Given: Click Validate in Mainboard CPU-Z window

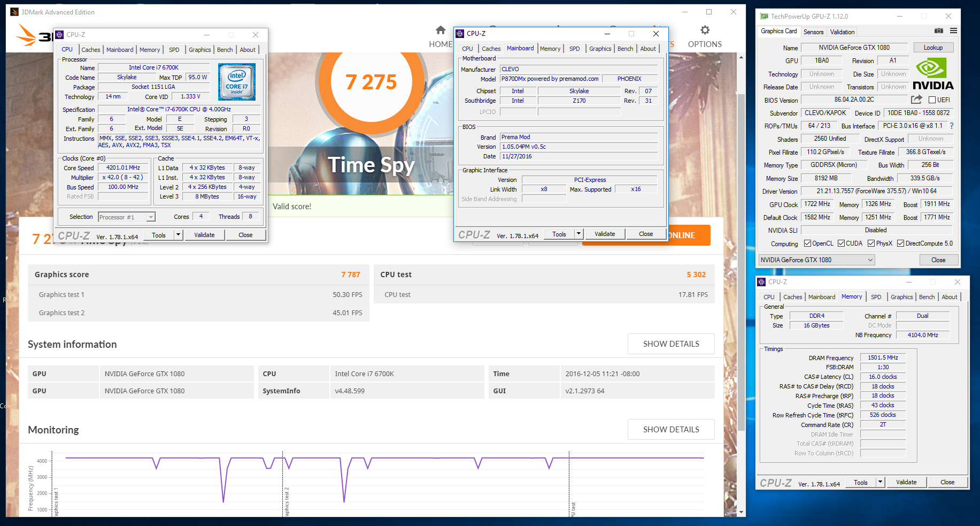Looking at the screenshot, I should (605, 234).
